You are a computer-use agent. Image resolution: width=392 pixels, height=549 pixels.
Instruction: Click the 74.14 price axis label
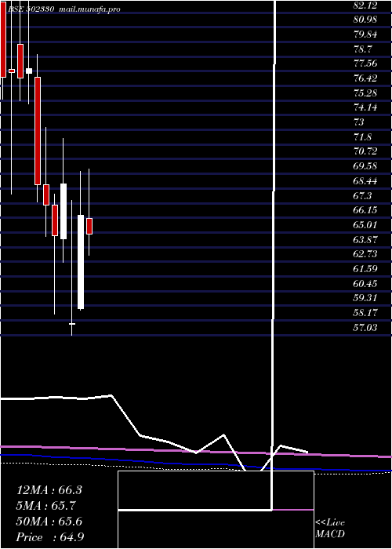tap(365, 107)
